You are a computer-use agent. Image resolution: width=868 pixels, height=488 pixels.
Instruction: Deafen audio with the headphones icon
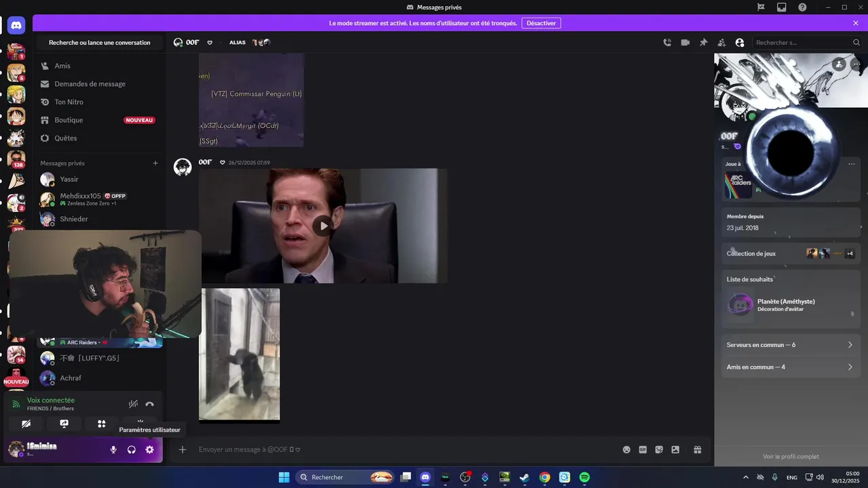pyautogui.click(x=132, y=449)
